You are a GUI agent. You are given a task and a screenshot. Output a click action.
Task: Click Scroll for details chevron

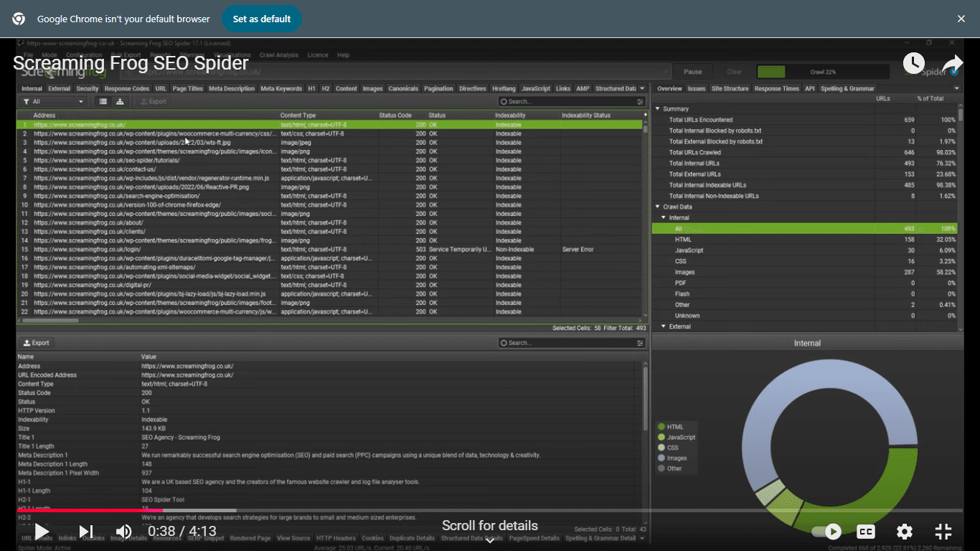pyautogui.click(x=490, y=540)
